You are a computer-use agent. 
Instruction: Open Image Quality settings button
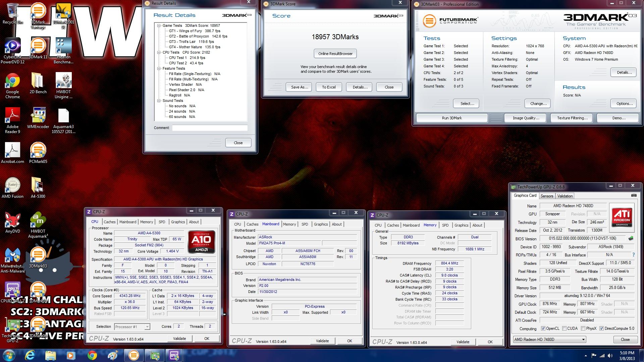pyautogui.click(x=526, y=118)
